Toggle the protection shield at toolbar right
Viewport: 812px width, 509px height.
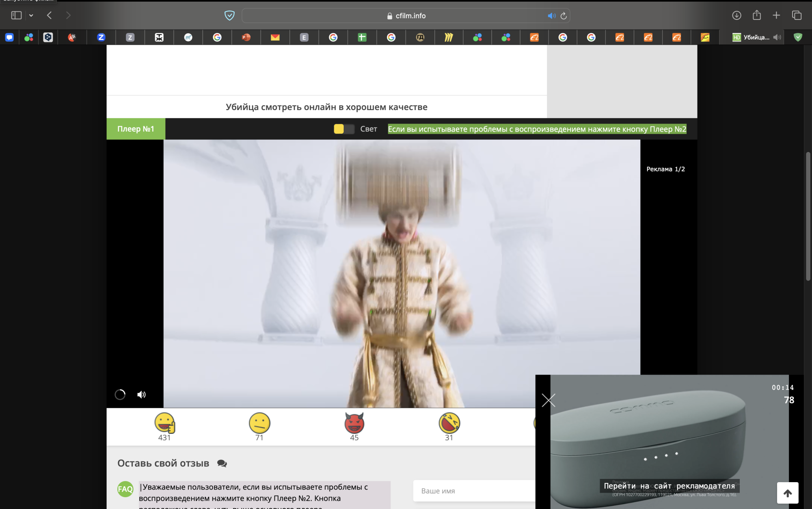[x=797, y=37]
